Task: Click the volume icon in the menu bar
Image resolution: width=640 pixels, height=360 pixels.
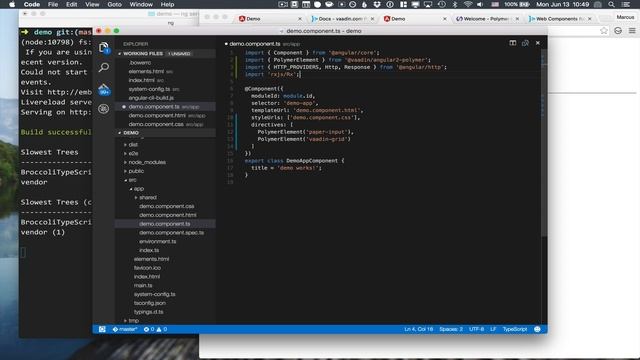Action: 480,4
